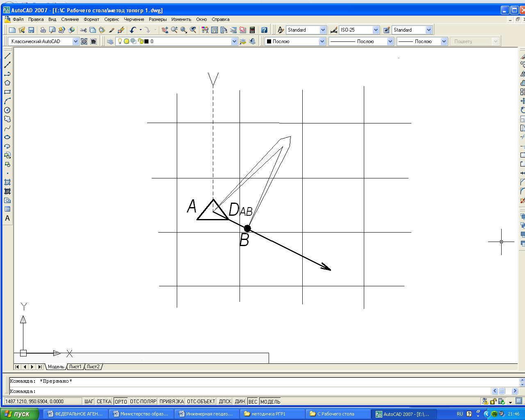Viewport: 525px width, 420px height.
Task: Open the Layer Properties Manager
Action: [x=110, y=41]
